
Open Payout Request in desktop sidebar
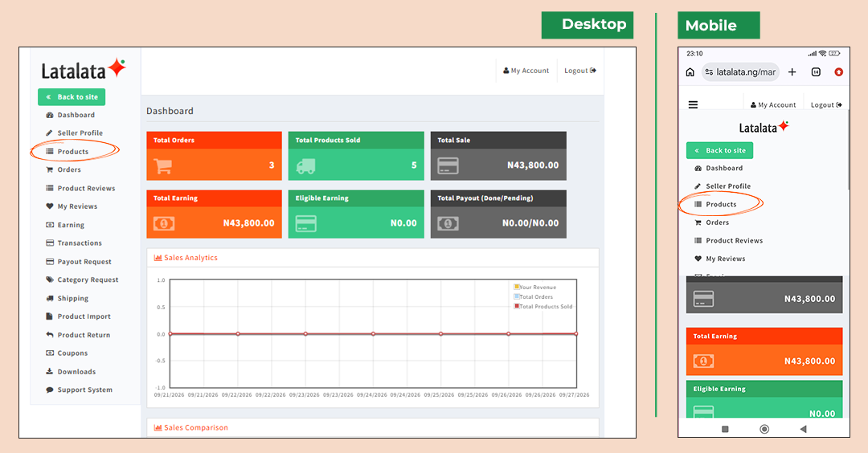(79, 262)
